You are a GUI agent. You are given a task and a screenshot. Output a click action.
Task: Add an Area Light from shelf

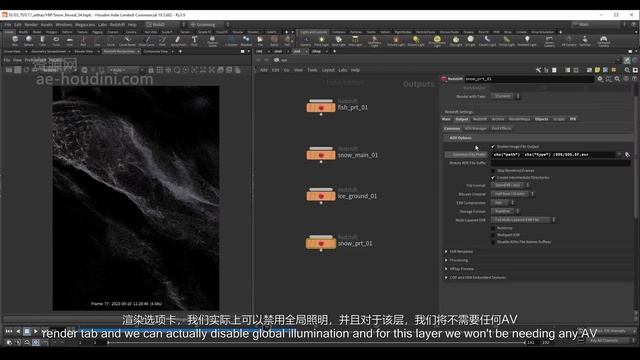tap(355, 40)
